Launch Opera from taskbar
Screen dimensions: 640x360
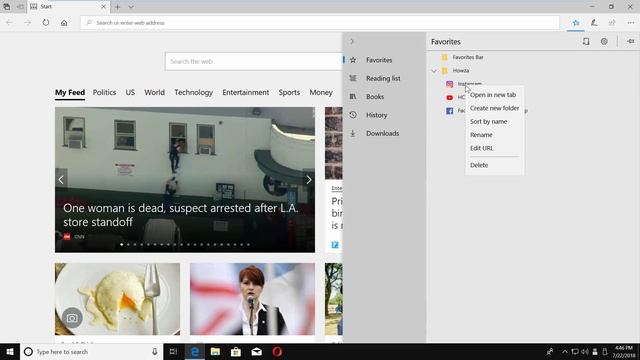point(277,351)
